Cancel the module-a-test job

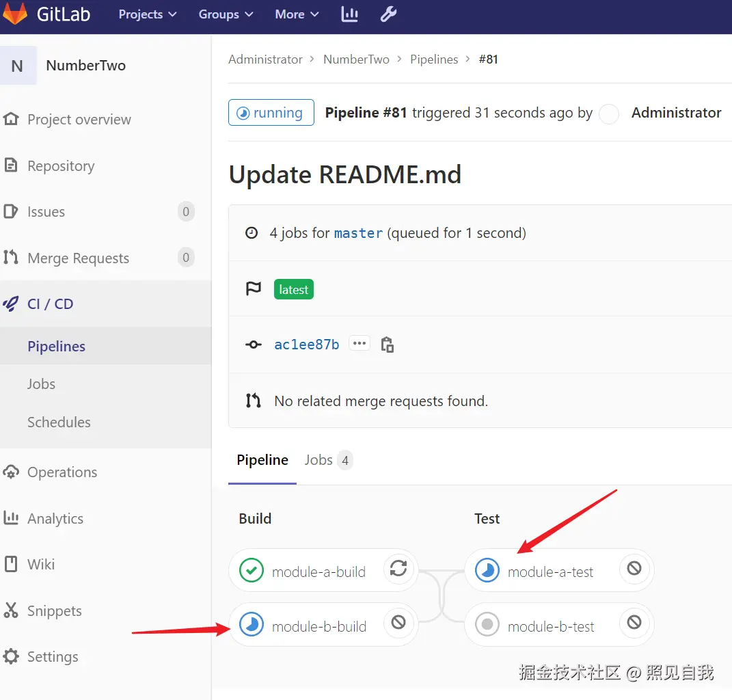[x=634, y=568]
